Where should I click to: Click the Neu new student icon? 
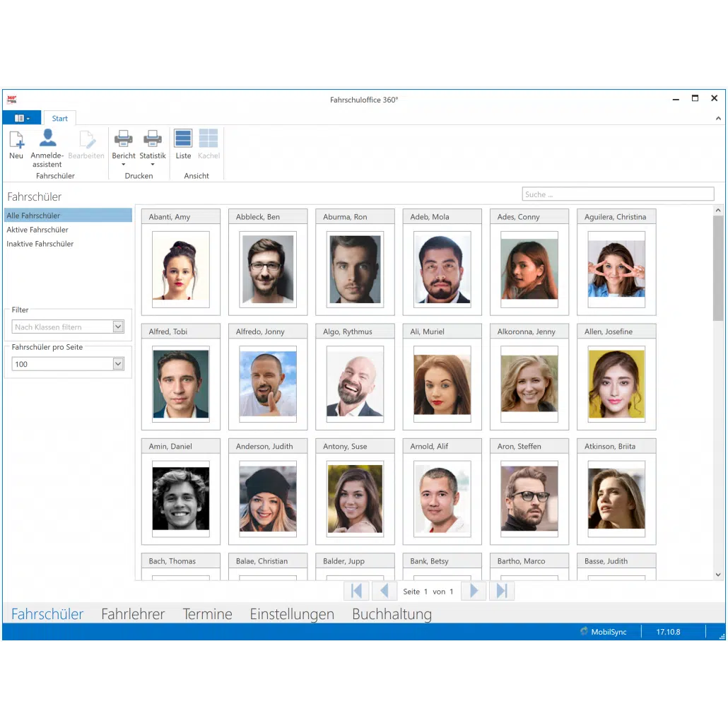pyautogui.click(x=16, y=139)
